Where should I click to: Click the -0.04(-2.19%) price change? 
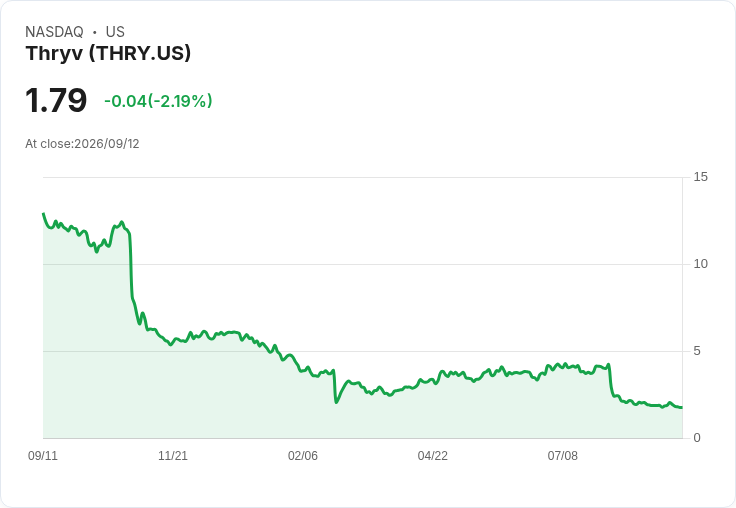click(x=158, y=101)
